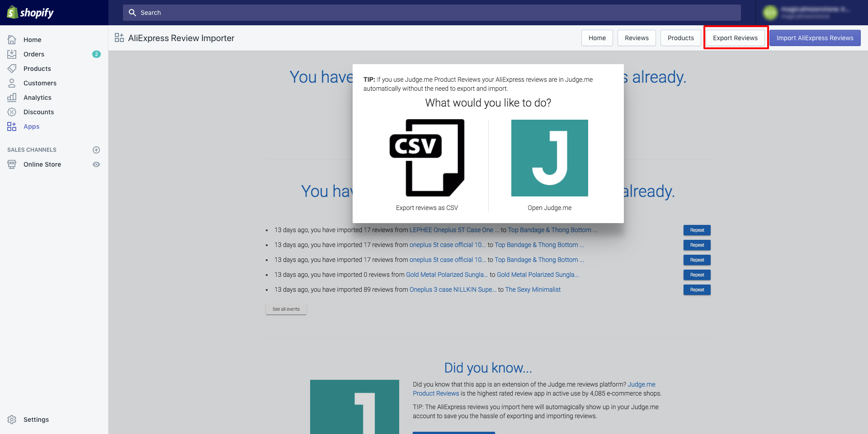This screenshot has height=434, width=868.
Task: Click Import AliExpress Reviews button
Action: (815, 38)
